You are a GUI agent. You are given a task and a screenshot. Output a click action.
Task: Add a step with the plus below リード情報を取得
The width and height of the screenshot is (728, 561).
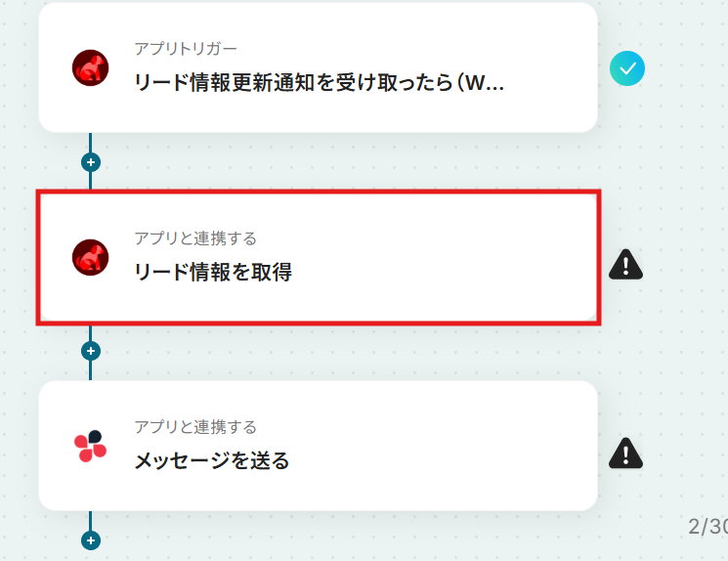pos(91,351)
